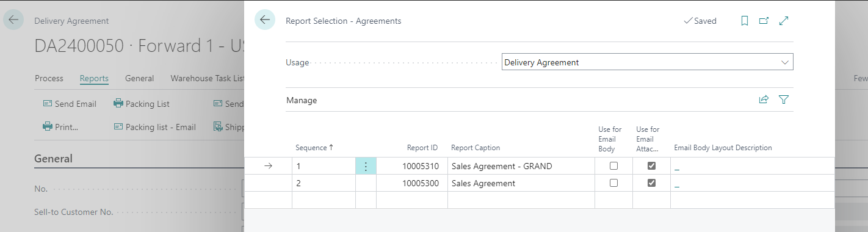Click the back arrow in Report Selection dialog
This screenshot has width=868, height=232.
[265, 20]
